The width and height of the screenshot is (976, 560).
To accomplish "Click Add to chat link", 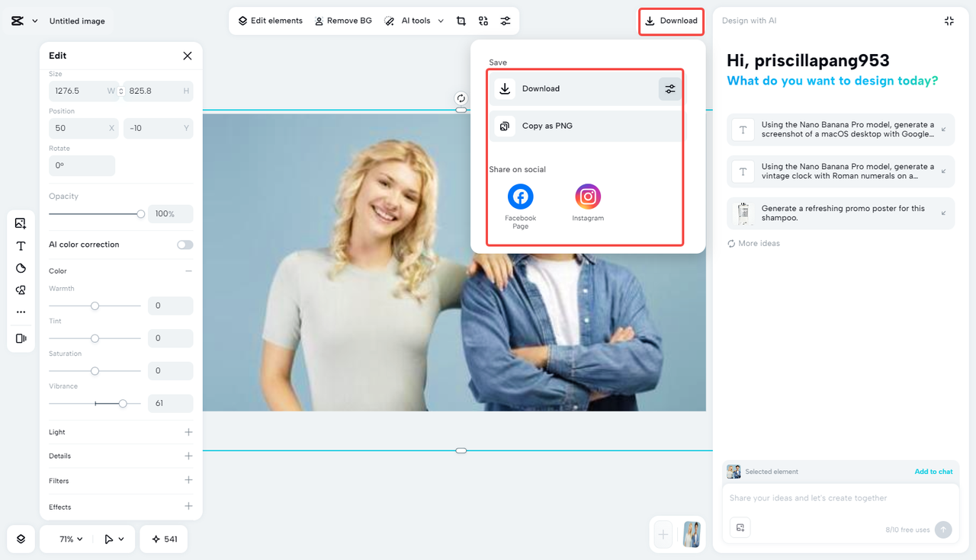I will point(933,472).
